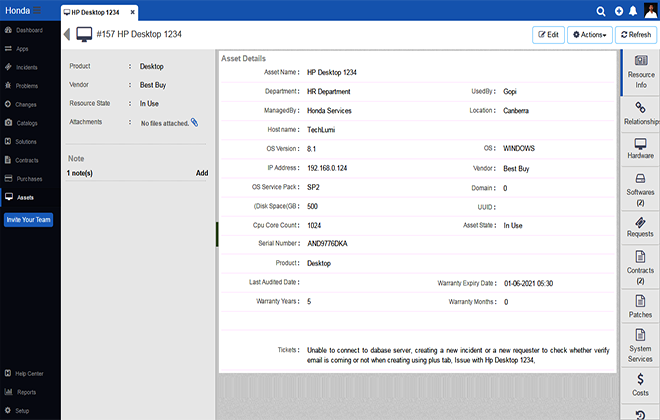Screen dimensions: 660x420
Task: Click the Tickets description text
Action: click(x=458, y=355)
